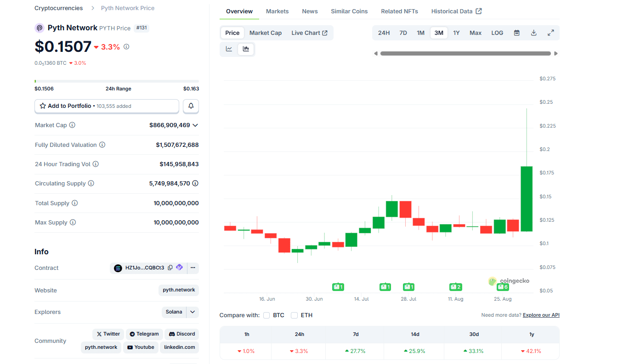This screenshot has height=364, width=629.
Task: Add PYTH to wallet with the purple icon
Action: pyautogui.click(x=179, y=268)
